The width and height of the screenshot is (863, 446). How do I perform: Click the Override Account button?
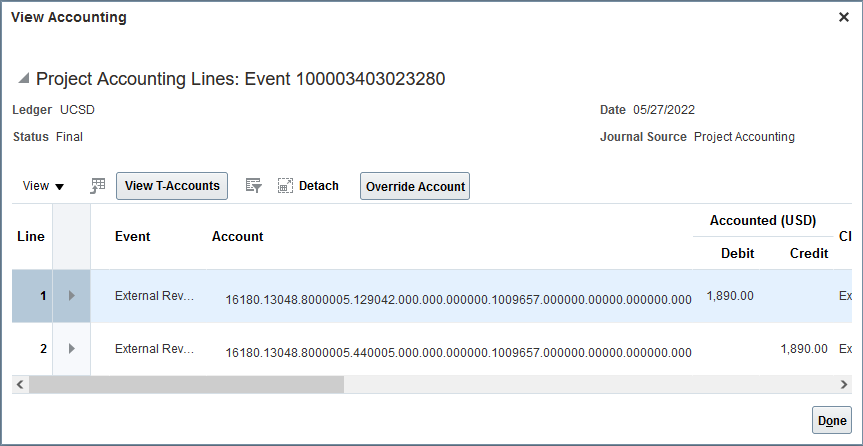coord(415,187)
